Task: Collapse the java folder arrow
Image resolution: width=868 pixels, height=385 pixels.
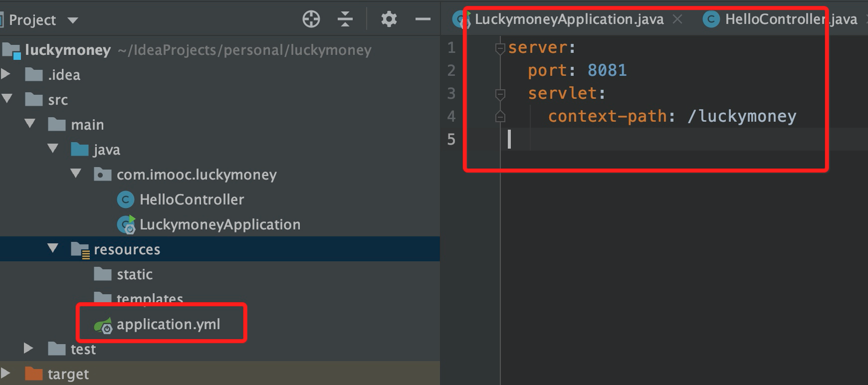Action: (x=53, y=149)
